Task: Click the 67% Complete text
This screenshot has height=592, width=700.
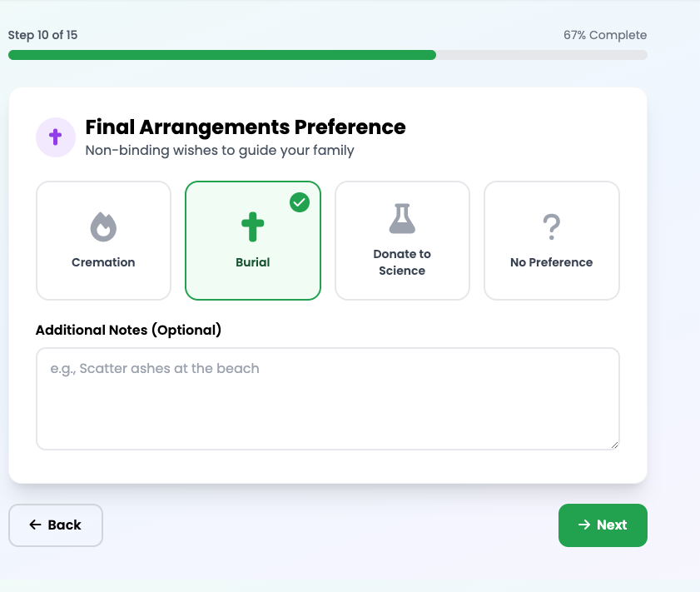Action: click(x=604, y=35)
